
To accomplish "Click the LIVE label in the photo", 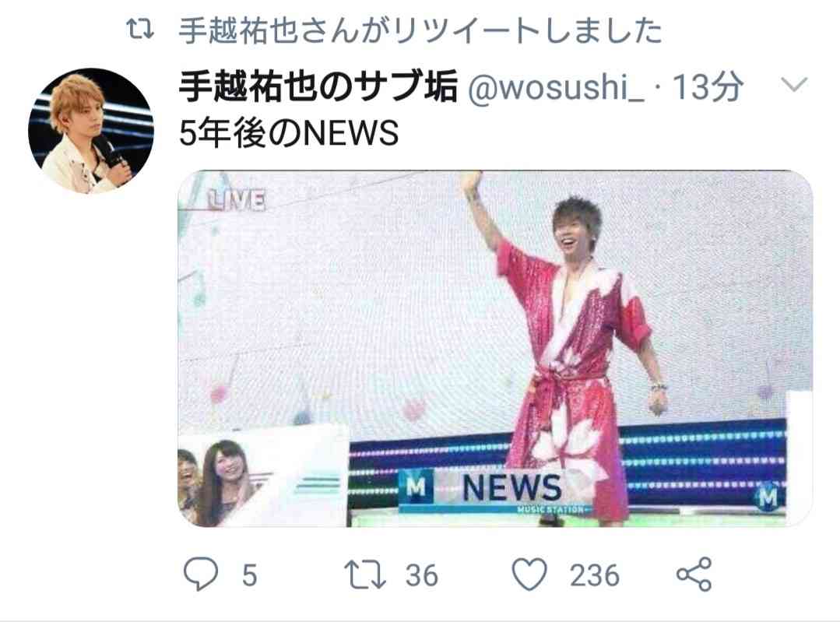I will (x=237, y=201).
